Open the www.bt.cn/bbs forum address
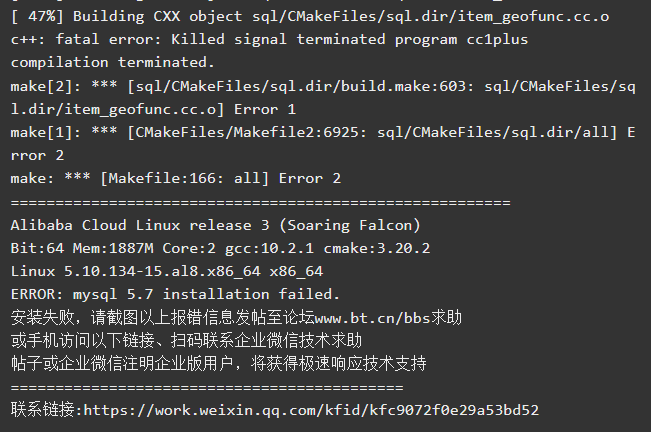 [372, 318]
